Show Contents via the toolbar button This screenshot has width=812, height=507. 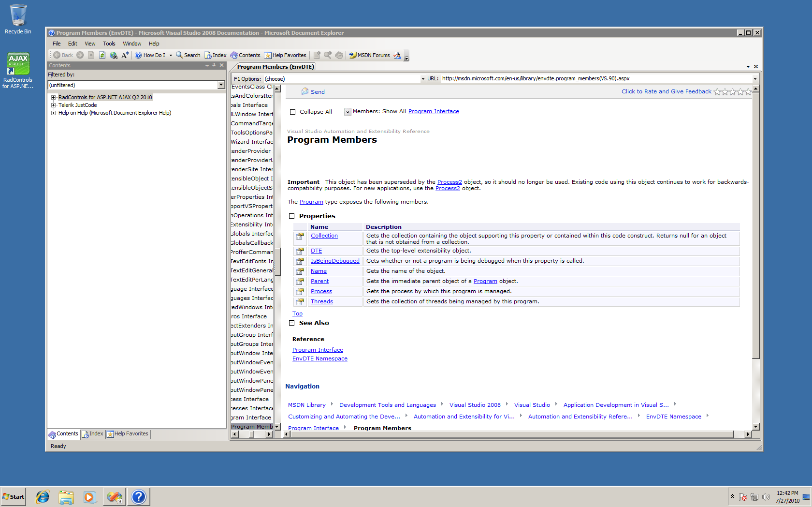point(246,55)
